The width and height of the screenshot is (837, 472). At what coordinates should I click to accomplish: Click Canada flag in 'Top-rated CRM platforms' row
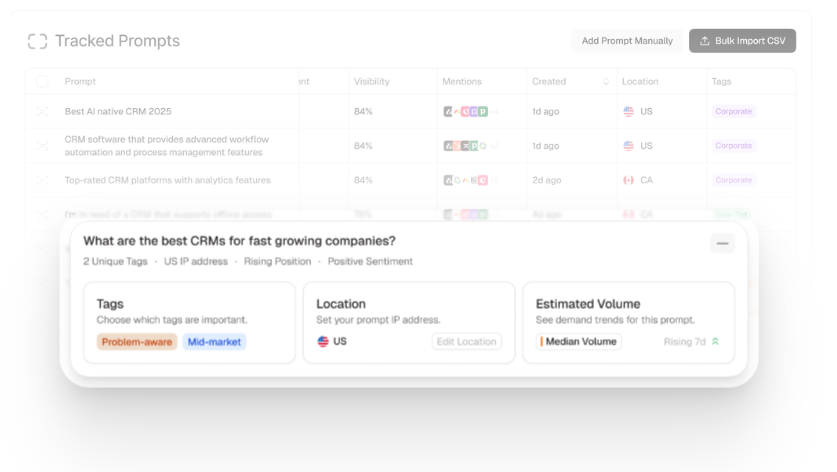tap(628, 180)
